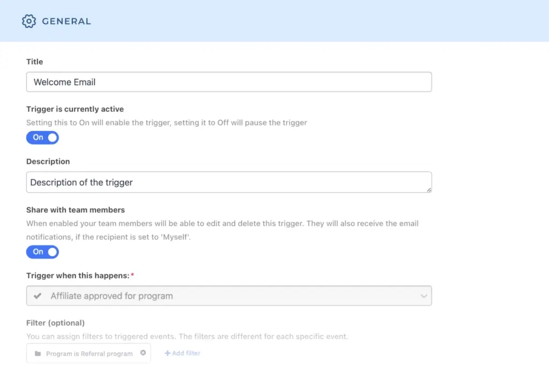This screenshot has height=392, width=549.
Task: Click the chevron arrow of the trigger event dropdown
Action: coord(424,296)
